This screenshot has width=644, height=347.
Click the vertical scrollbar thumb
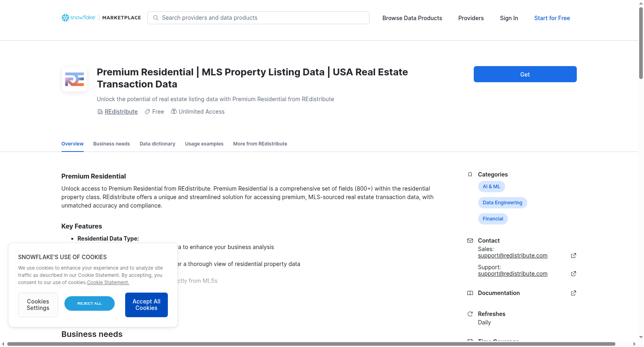click(x=641, y=43)
